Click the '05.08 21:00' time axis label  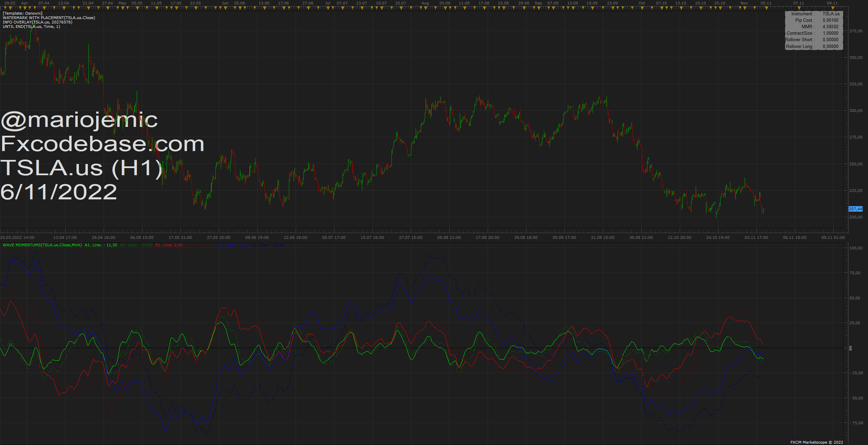coord(449,237)
